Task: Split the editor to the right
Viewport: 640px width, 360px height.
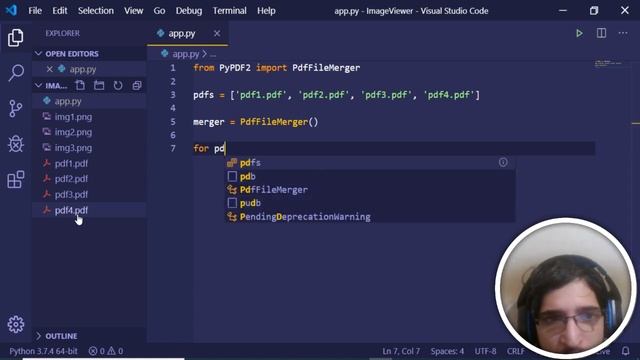Action: pos(601,33)
